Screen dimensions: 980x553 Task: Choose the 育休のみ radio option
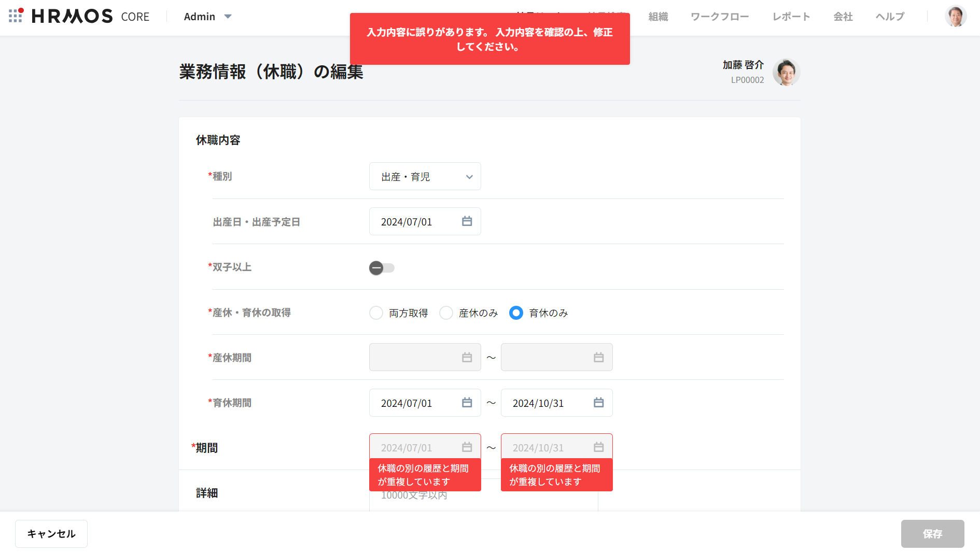coord(516,313)
